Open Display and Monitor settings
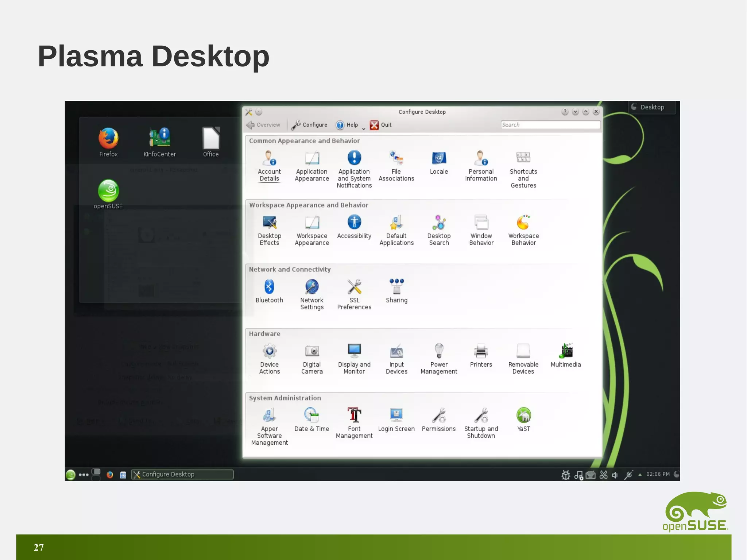This screenshot has height=560, width=747. pyautogui.click(x=354, y=359)
